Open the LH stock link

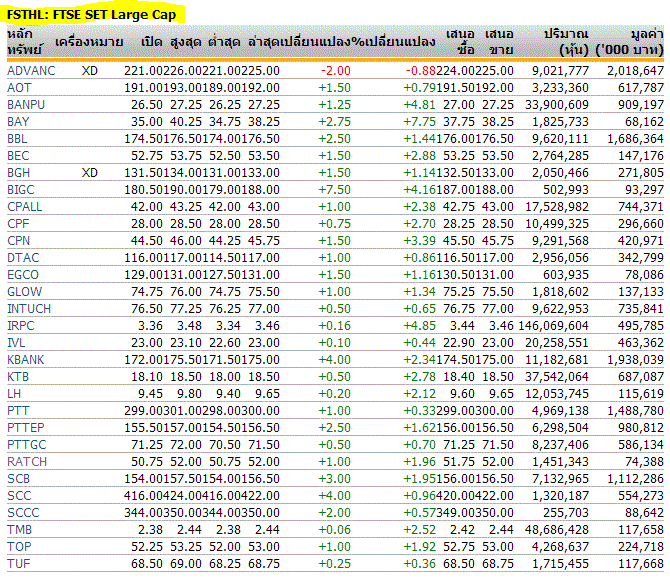[x=14, y=394]
